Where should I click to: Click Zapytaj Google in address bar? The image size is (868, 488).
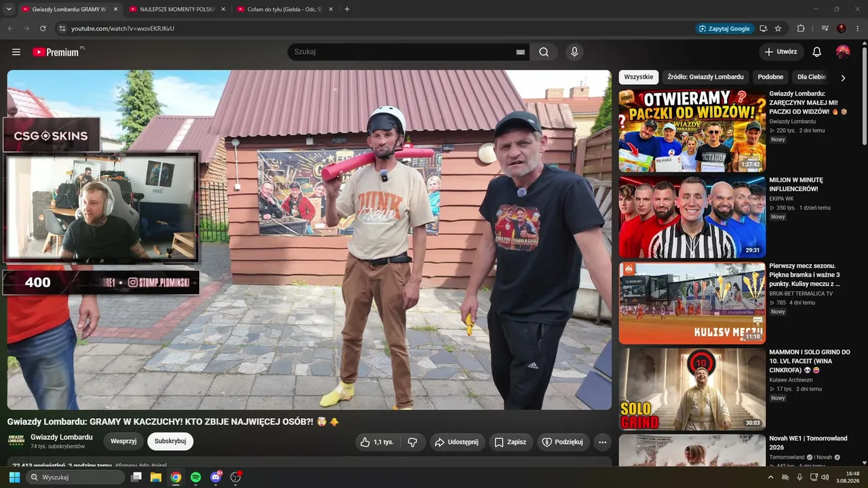tap(724, 28)
